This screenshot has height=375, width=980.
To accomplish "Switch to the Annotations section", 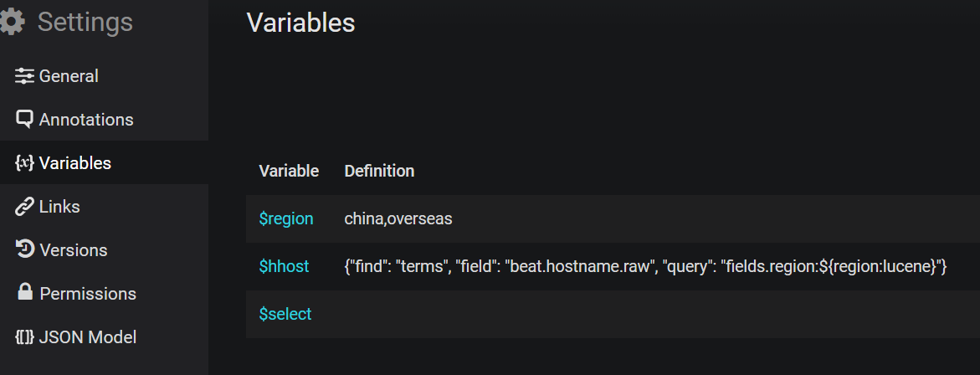I will [x=104, y=120].
